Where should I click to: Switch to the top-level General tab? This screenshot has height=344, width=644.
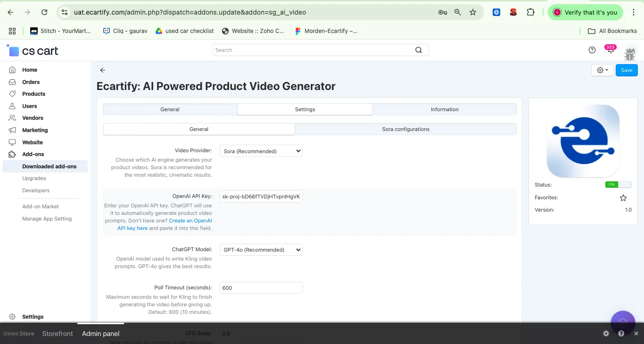[x=170, y=109]
